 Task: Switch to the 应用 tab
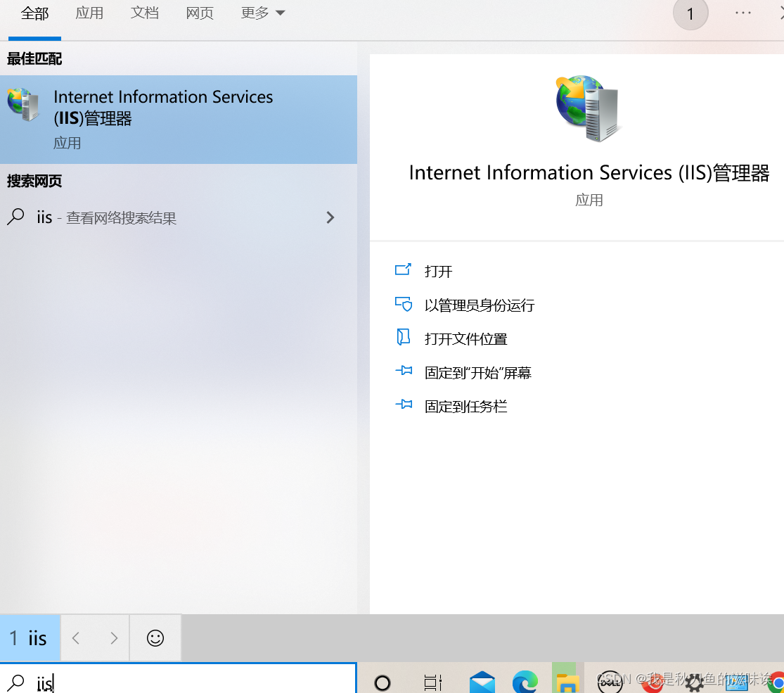click(x=89, y=13)
